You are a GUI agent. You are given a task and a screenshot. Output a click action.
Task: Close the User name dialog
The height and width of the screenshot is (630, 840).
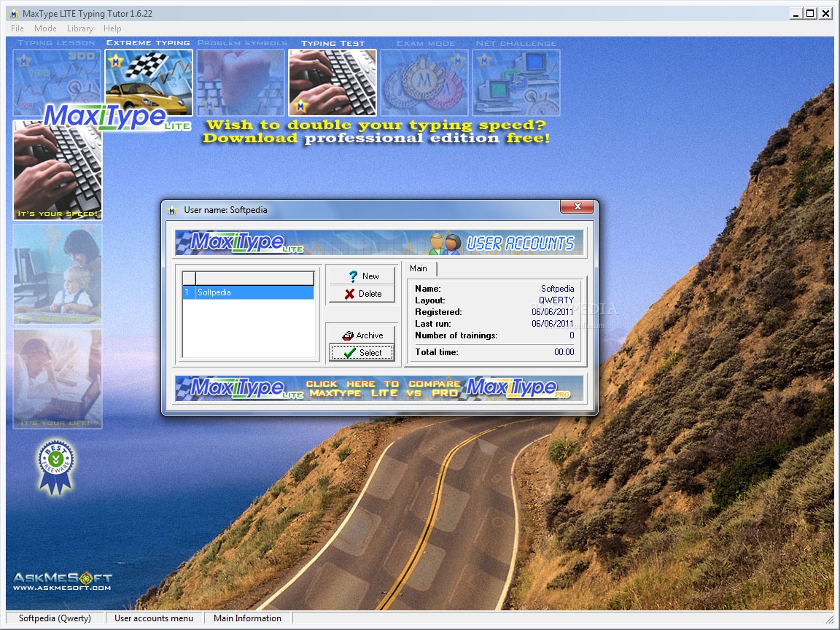click(577, 206)
